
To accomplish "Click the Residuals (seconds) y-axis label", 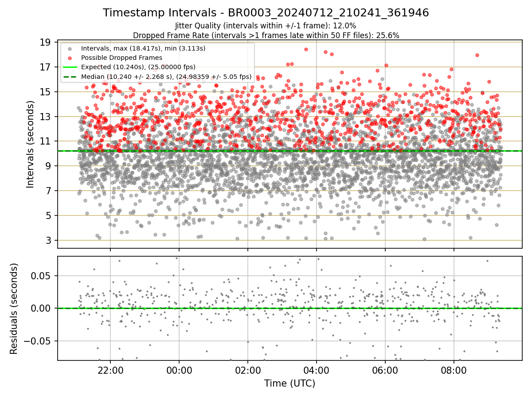I will tap(14, 309).
